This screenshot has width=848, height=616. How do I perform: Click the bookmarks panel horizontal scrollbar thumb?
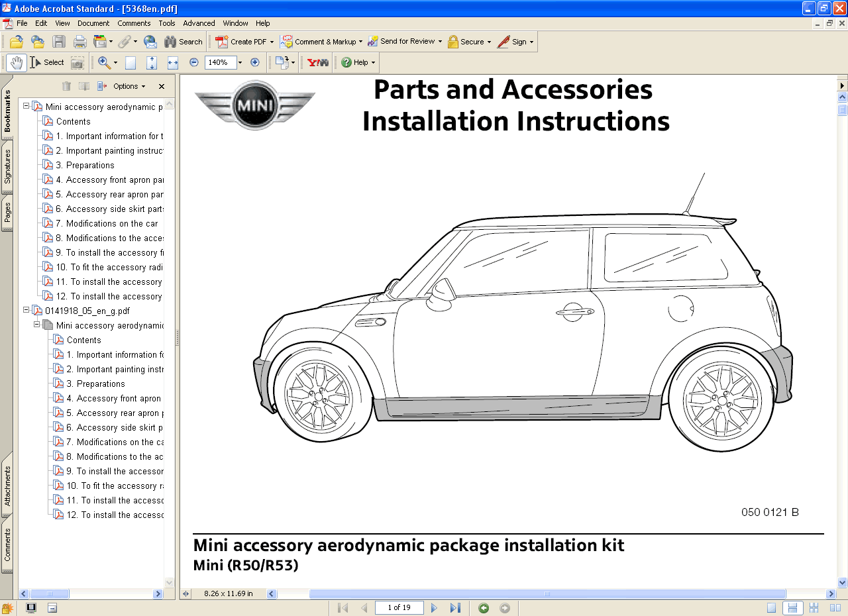point(50,594)
